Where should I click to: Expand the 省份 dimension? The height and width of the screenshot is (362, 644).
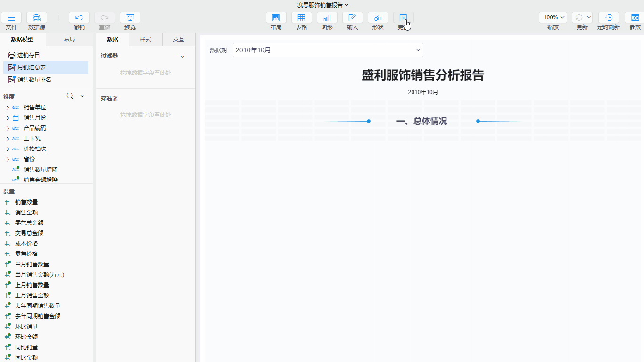click(8, 159)
